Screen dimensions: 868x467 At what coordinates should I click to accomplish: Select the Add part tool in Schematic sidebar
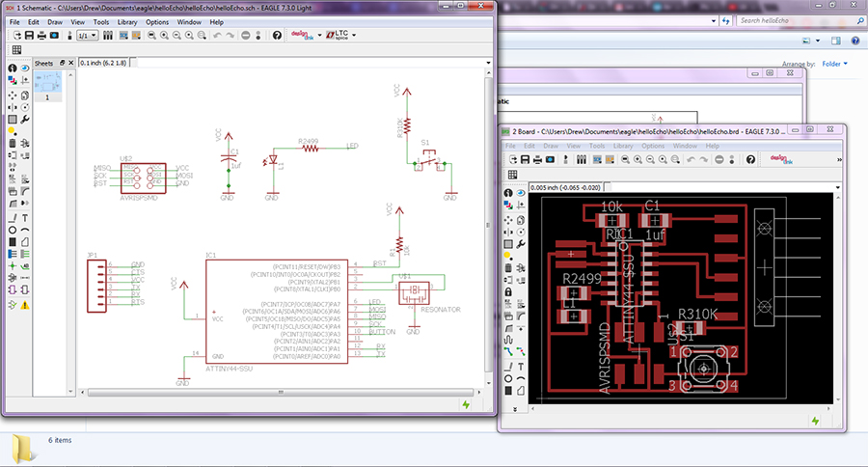pyautogui.click(x=25, y=143)
